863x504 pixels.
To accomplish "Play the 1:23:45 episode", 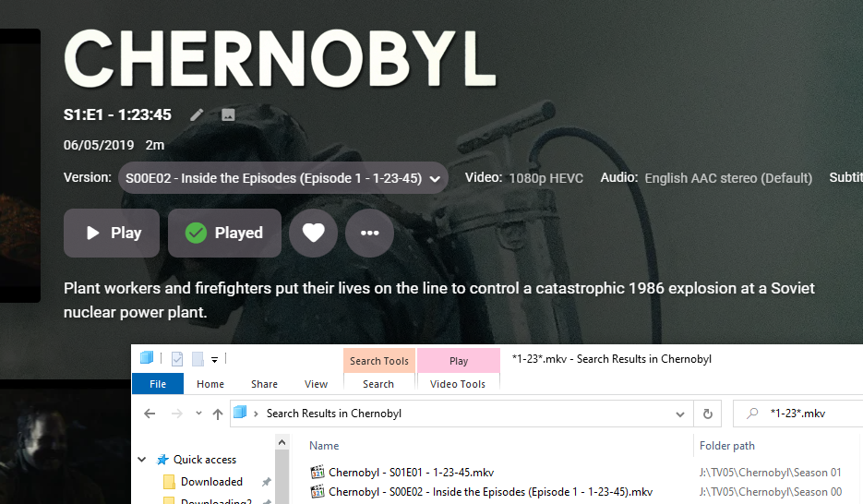I will (x=112, y=233).
